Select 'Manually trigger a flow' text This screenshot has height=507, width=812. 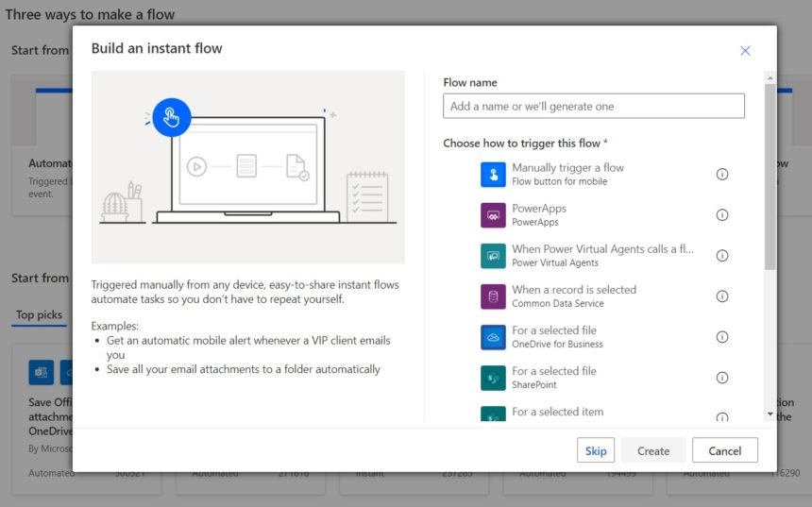point(567,168)
